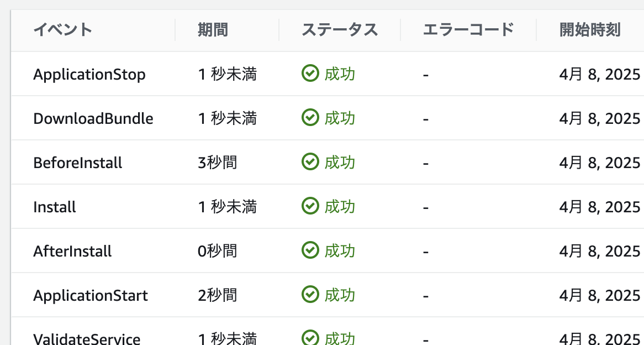Select the ApplicationStop event row
The width and height of the screenshot is (644, 345).
click(328, 74)
